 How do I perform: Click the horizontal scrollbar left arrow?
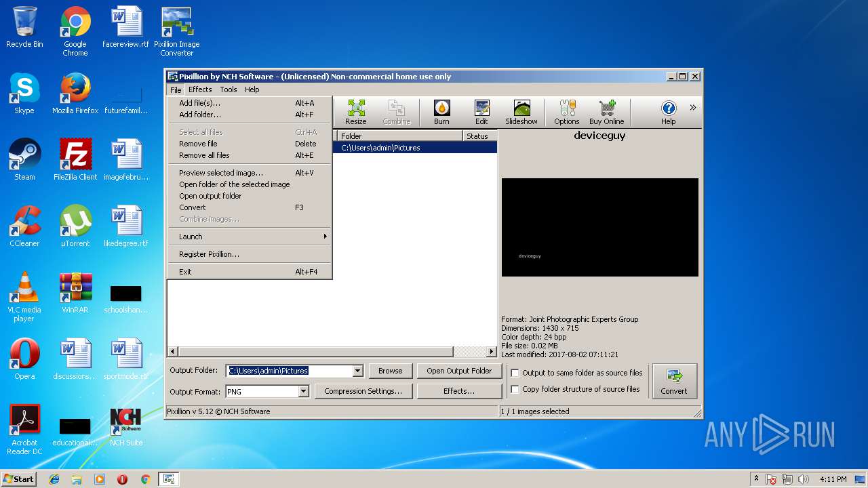point(173,352)
